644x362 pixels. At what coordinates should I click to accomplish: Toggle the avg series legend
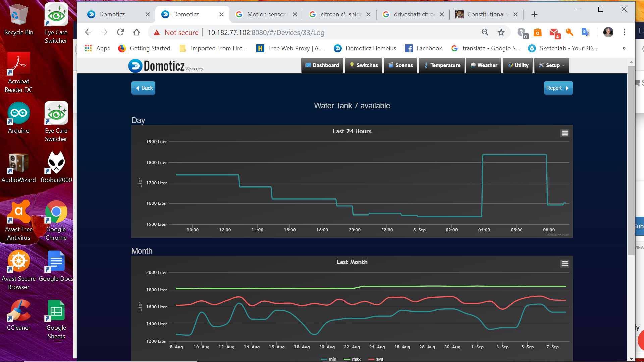pos(376,359)
